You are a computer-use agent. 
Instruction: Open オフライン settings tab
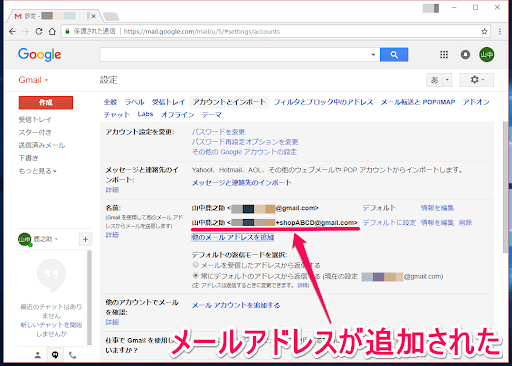coord(177,115)
